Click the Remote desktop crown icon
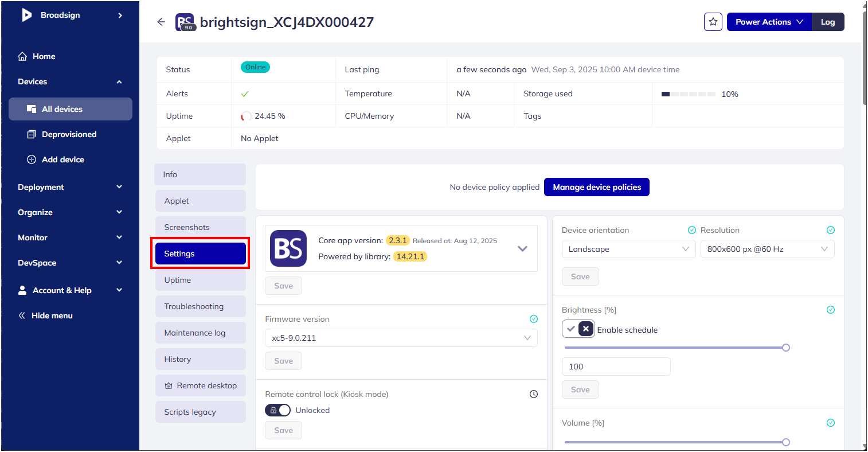 coord(169,386)
